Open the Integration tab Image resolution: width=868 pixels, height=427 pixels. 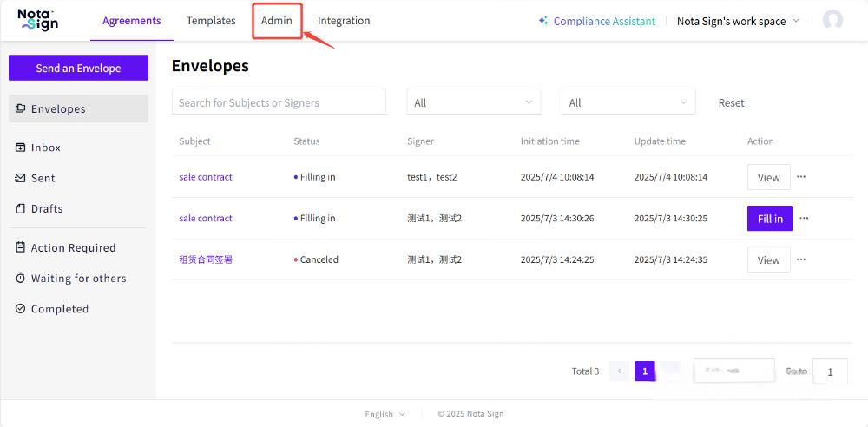[344, 21]
